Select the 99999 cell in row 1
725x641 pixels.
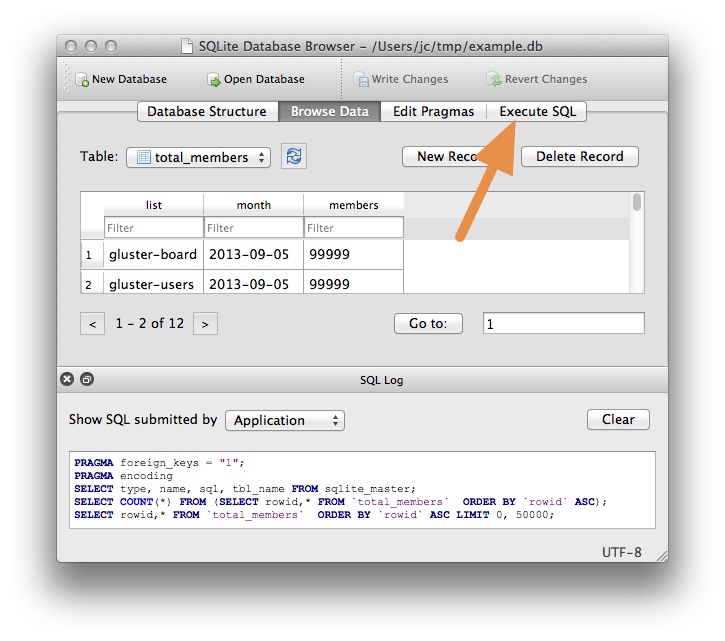354,254
